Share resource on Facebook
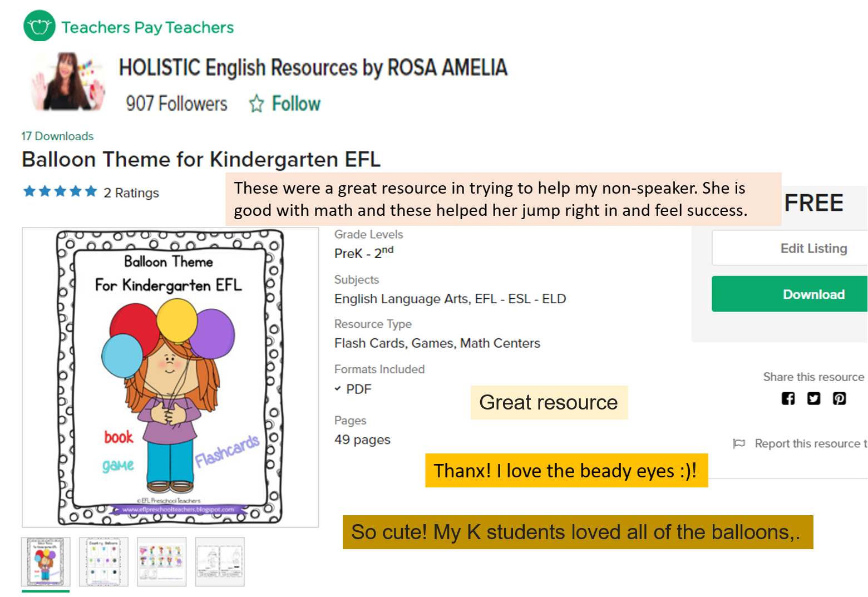Viewport: 868px width, 597px height. pos(788,398)
